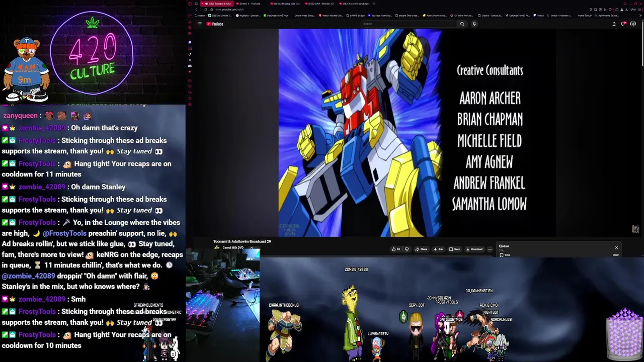Image resolution: width=644 pixels, height=362 pixels.
Task: Dislike the video with thumbs down
Action: click(x=407, y=249)
